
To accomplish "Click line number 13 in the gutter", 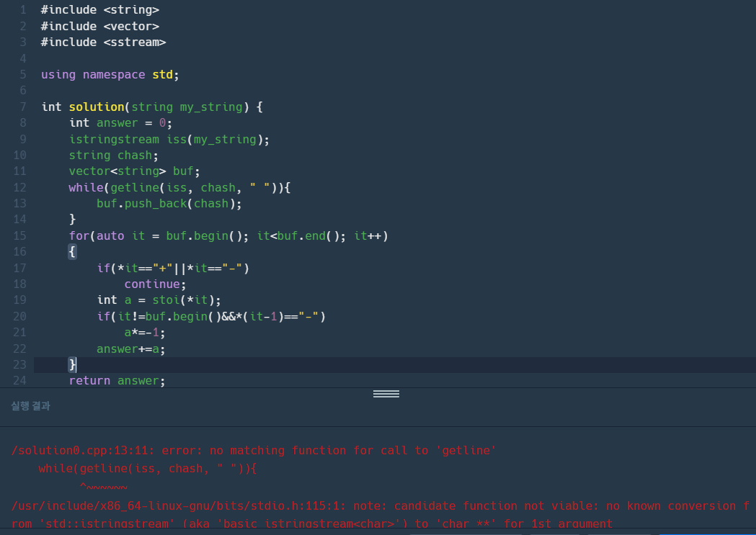I will (x=19, y=203).
